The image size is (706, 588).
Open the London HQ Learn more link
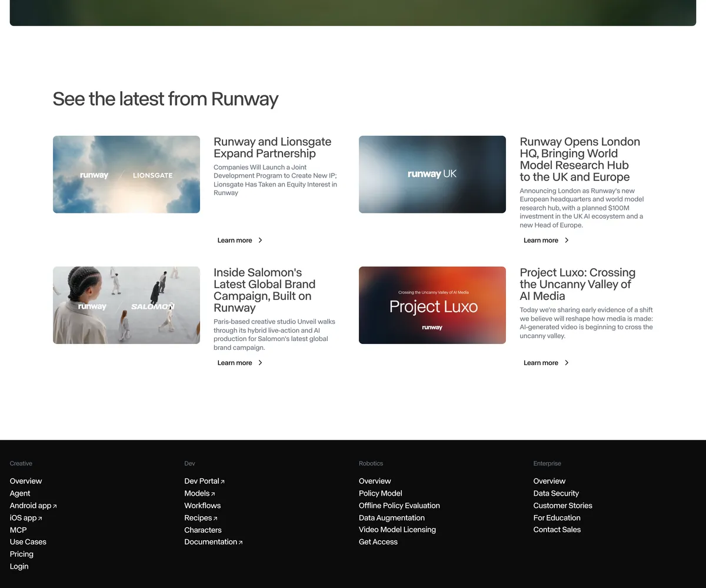pyautogui.click(x=547, y=240)
